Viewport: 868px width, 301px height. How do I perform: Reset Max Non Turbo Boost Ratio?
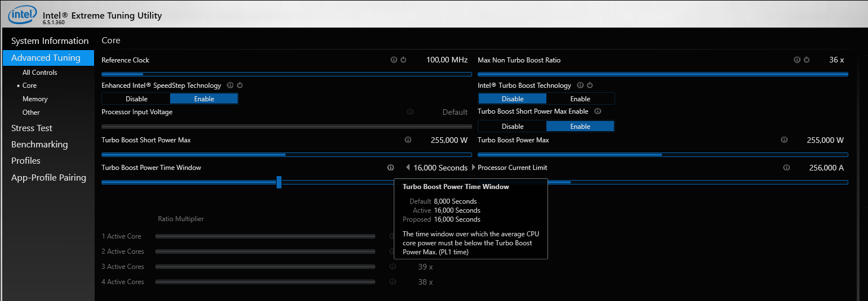807,60
